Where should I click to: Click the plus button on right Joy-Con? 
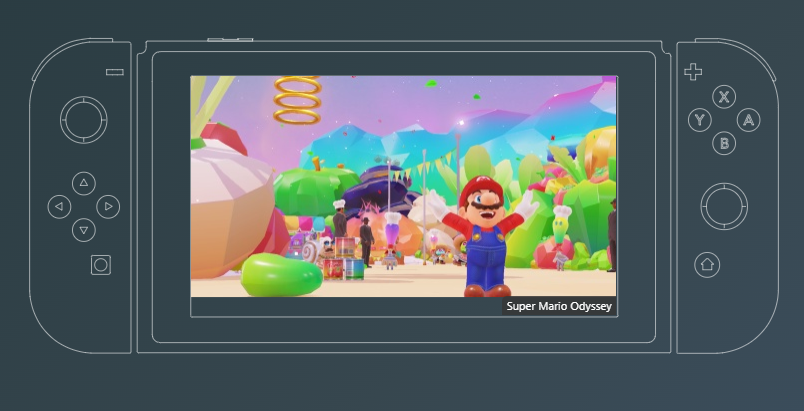pos(693,72)
